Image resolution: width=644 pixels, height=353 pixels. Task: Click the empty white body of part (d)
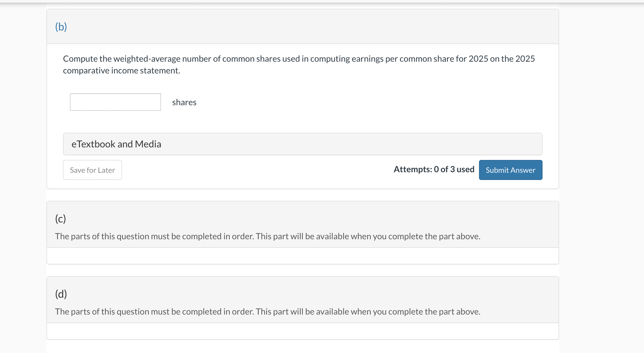coord(303,331)
